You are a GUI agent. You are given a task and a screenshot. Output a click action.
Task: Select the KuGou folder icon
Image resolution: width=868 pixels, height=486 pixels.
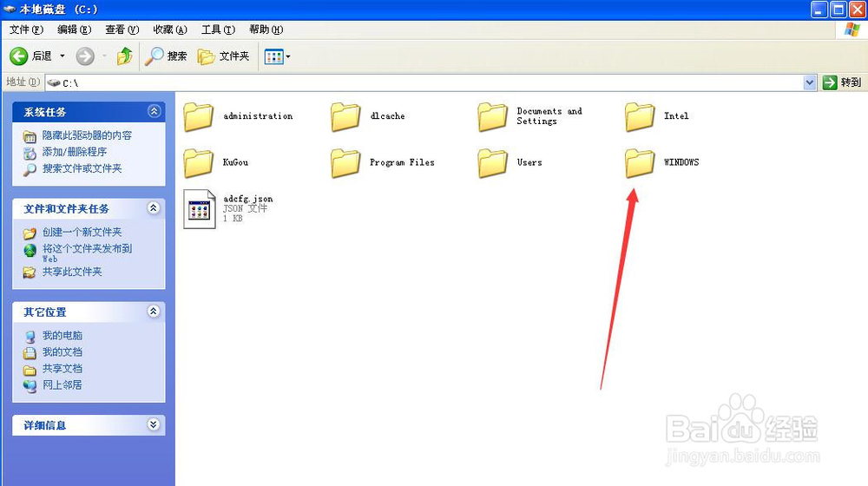click(198, 163)
